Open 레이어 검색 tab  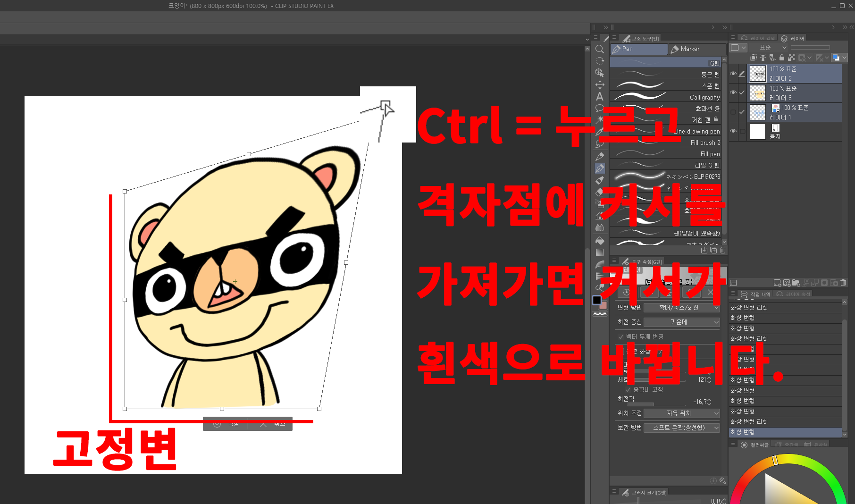point(758,38)
